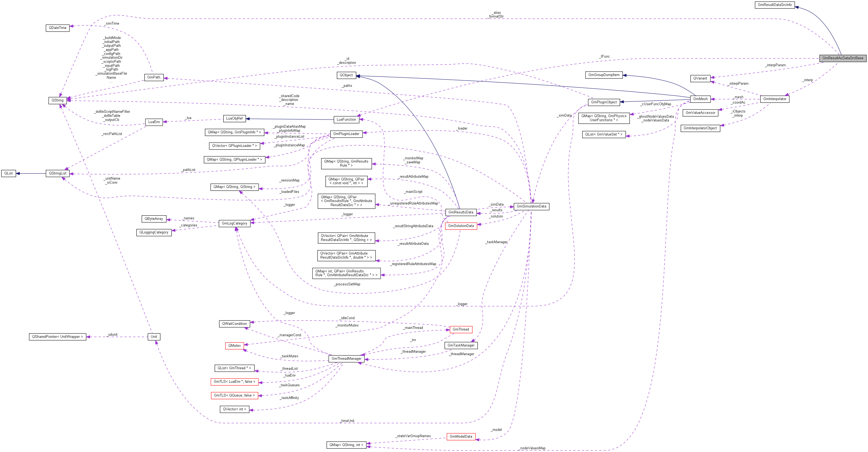Open the GmResultDataSrcInfo class node

[775, 5]
